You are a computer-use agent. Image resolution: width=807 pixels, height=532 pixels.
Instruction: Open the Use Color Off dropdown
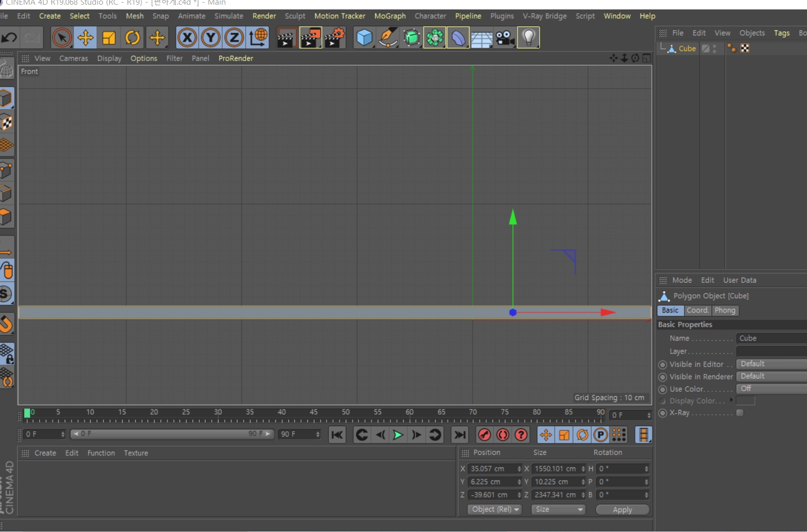[772, 389]
